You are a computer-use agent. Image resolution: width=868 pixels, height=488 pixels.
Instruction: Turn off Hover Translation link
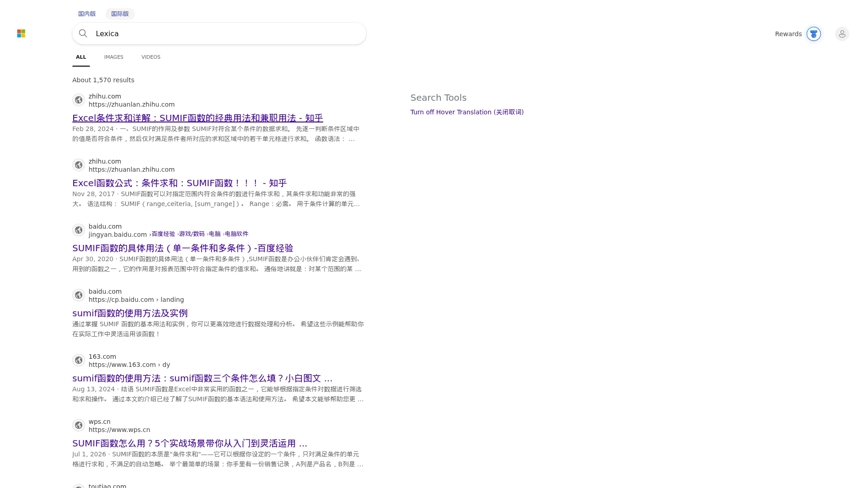click(467, 112)
